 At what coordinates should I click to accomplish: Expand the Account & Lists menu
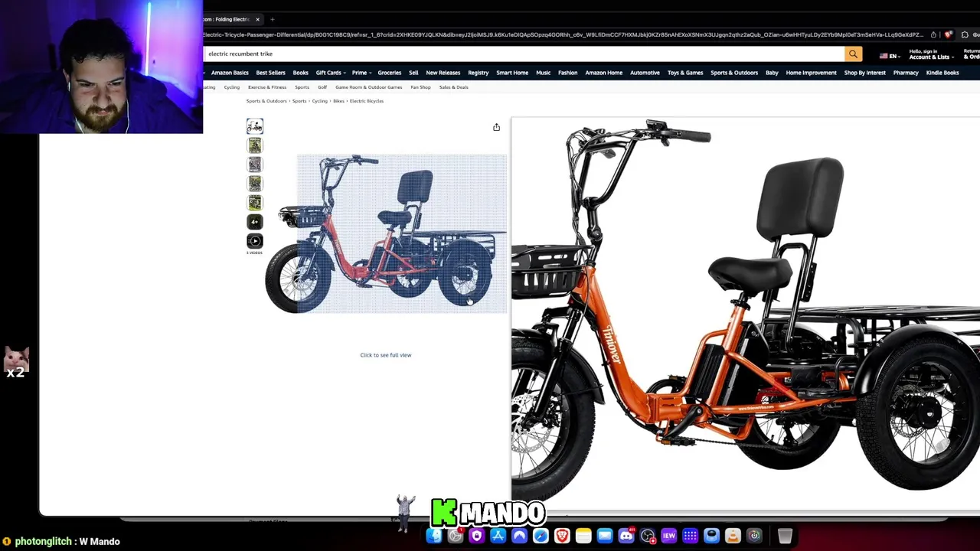930,54
